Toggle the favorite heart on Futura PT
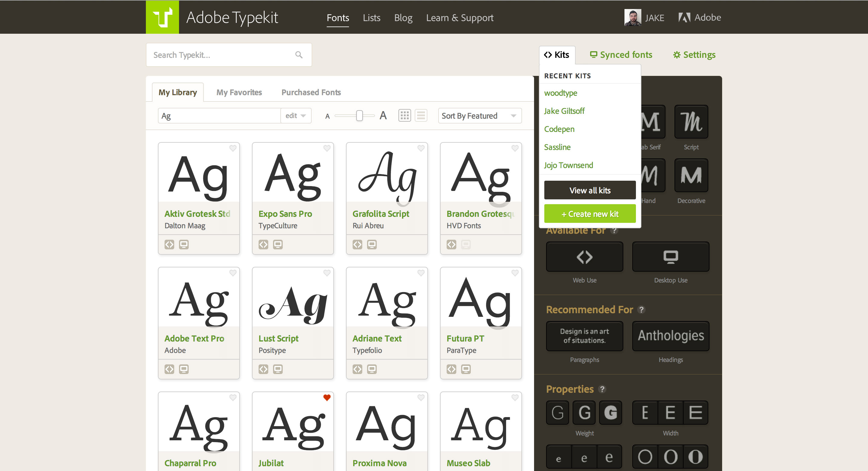Screen dimensions: 868x471 pyautogui.click(x=514, y=273)
